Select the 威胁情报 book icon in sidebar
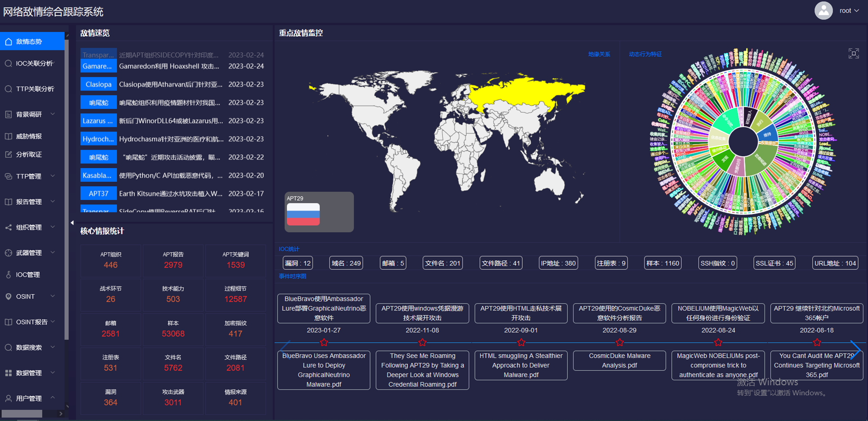This screenshot has width=868, height=421. coord(9,136)
